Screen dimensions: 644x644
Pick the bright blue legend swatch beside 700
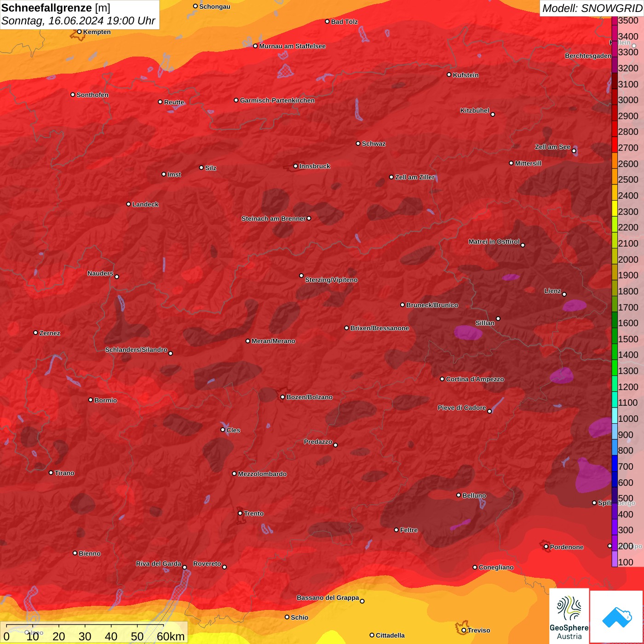pyautogui.click(x=614, y=463)
